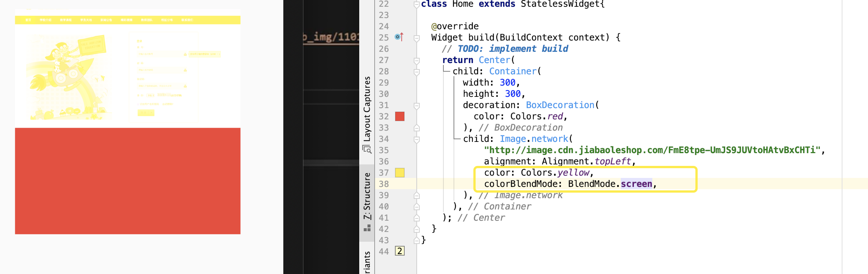Collapse the Center block at line 27
The width and height of the screenshot is (868, 274).
pyautogui.click(x=417, y=60)
